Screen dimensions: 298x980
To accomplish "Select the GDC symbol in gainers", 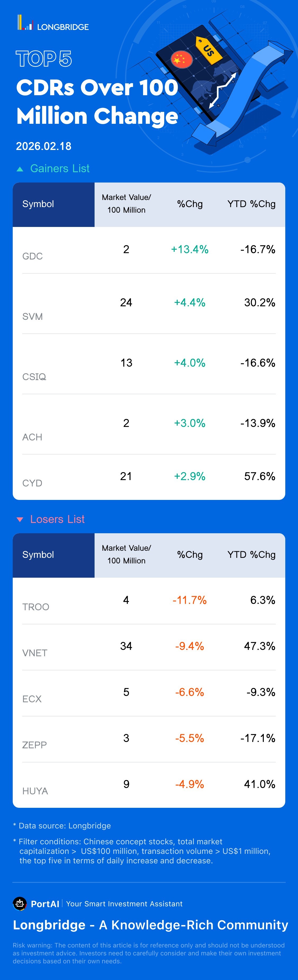I will [32, 256].
